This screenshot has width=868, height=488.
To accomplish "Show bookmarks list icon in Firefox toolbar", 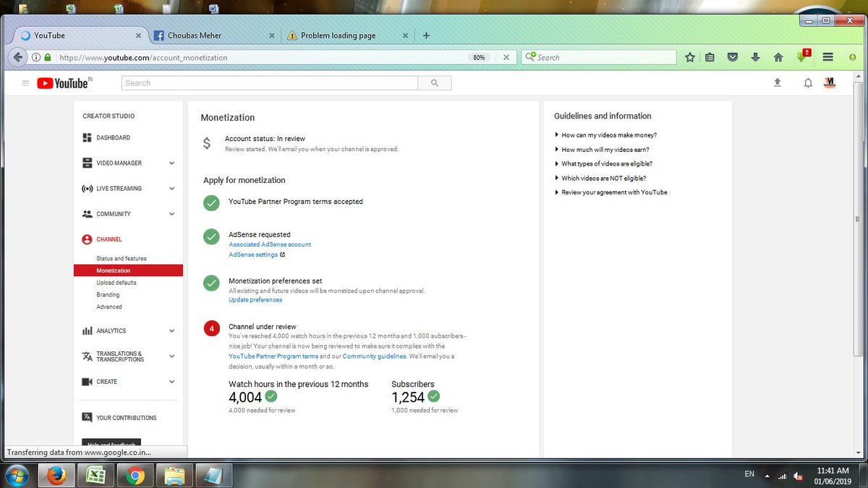I will (710, 57).
